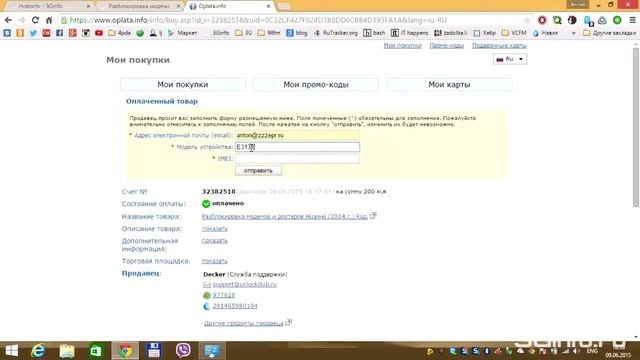Switch to the Разблокировка модема browser tab
This screenshot has height=360, width=640.
click(139, 6)
